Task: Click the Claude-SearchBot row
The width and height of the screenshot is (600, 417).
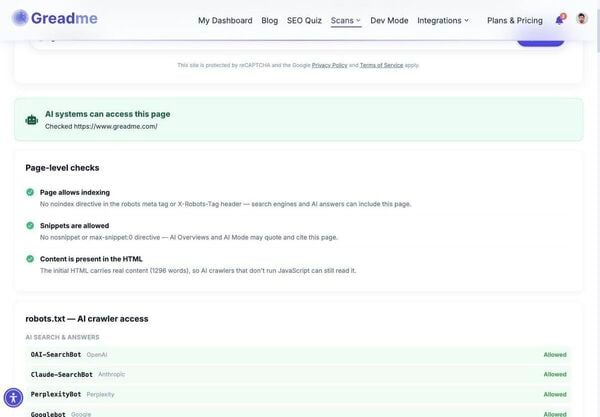Action: coord(298,375)
